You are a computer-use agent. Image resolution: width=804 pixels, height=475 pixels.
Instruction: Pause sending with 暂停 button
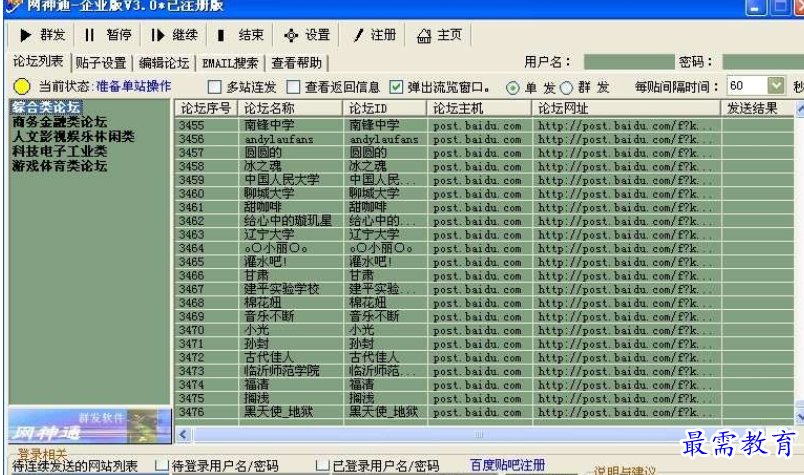pyautogui.click(x=108, y=35)
